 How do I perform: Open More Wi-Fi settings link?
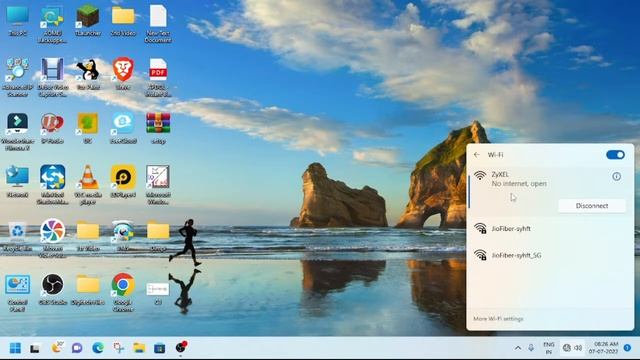pos(498,318)
